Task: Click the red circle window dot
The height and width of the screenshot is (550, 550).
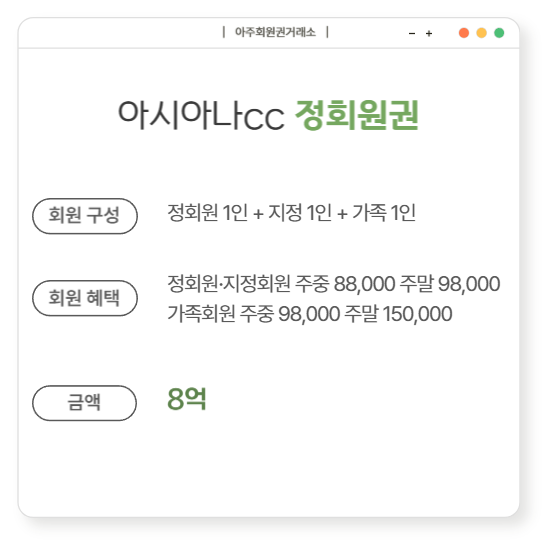Action: pos(464,33)
